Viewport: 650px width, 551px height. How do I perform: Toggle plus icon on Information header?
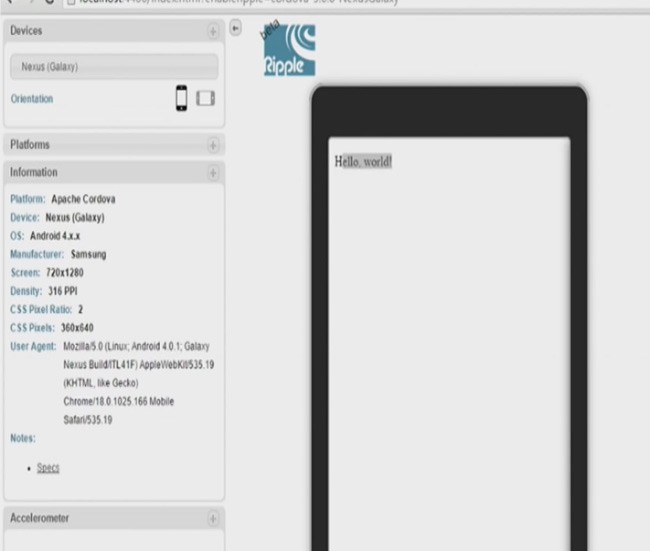click(x=213, y=173)
